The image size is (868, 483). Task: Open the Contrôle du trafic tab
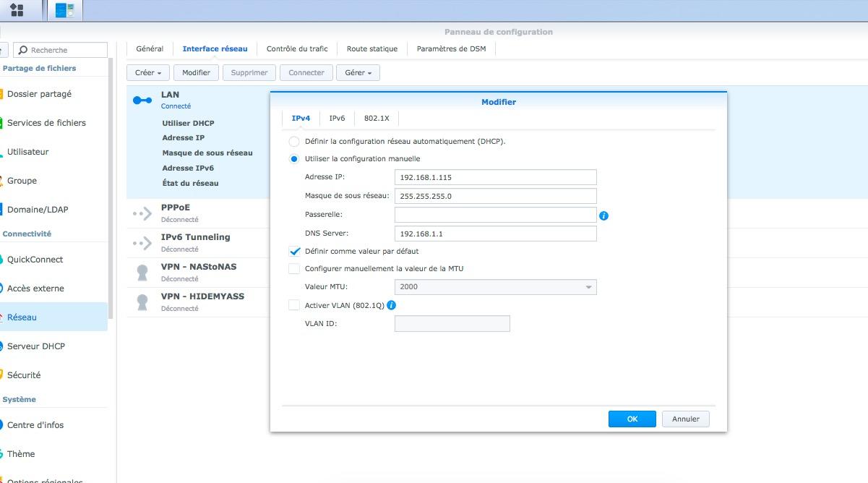pyautogui.click(x=297, y=49)
